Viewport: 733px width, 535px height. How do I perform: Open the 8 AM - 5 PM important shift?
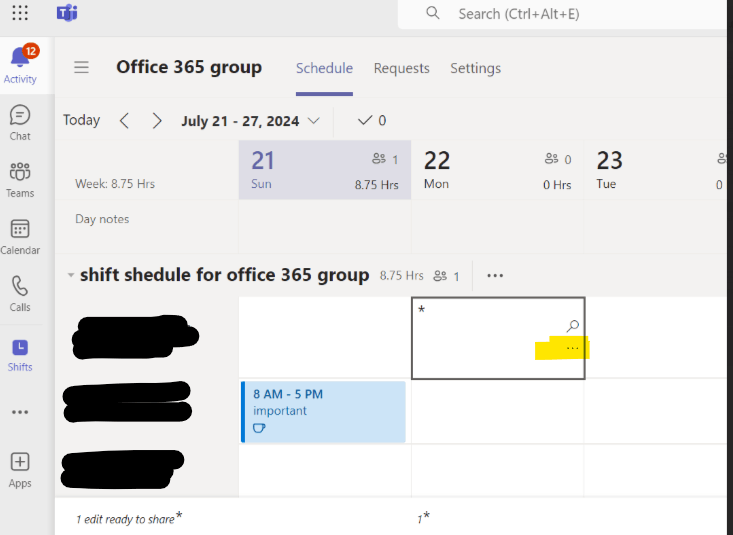coord(323,412)
